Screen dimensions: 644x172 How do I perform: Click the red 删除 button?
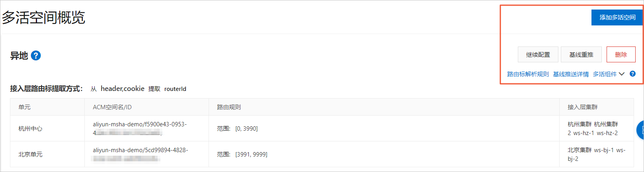[621, 54]
